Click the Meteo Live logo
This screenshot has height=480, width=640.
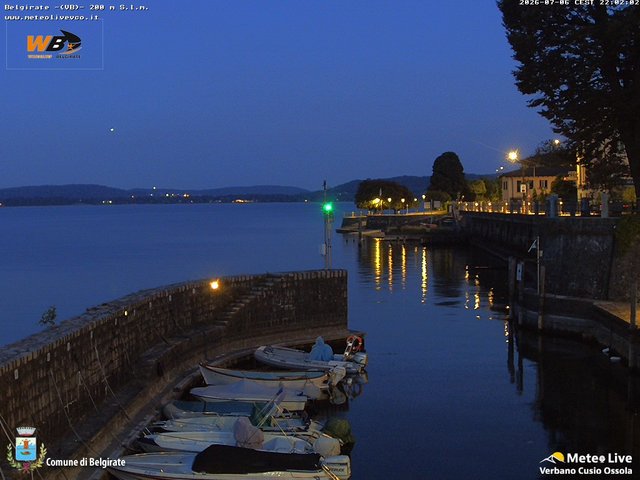pyautogui.click(x=585, y=463)
